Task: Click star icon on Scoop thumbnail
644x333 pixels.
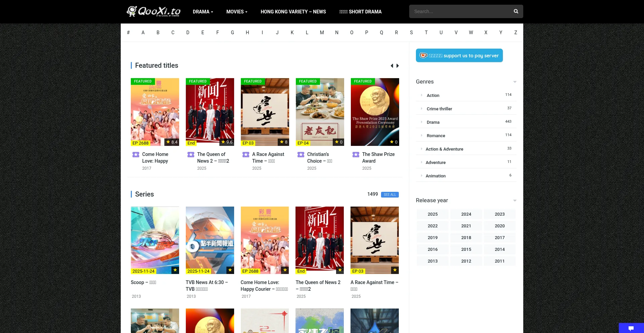Action: [175, 270]
